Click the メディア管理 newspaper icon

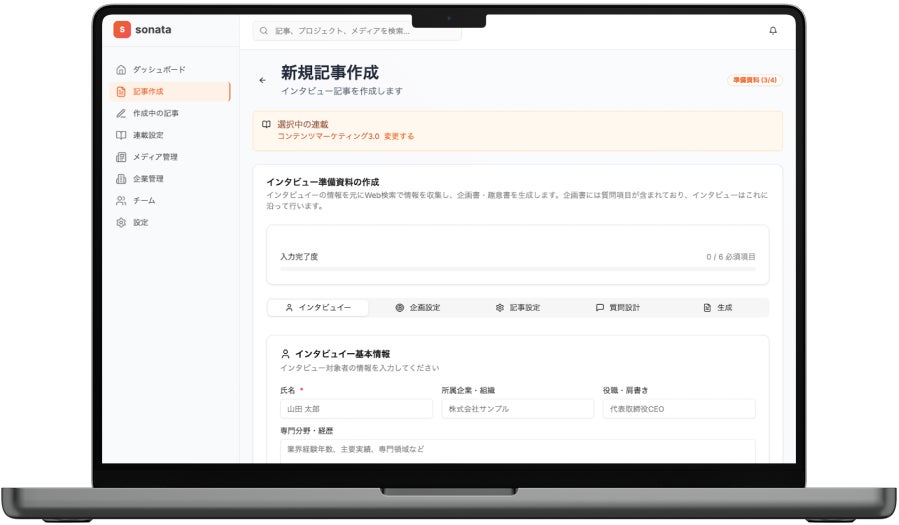[x=121, y=157]
